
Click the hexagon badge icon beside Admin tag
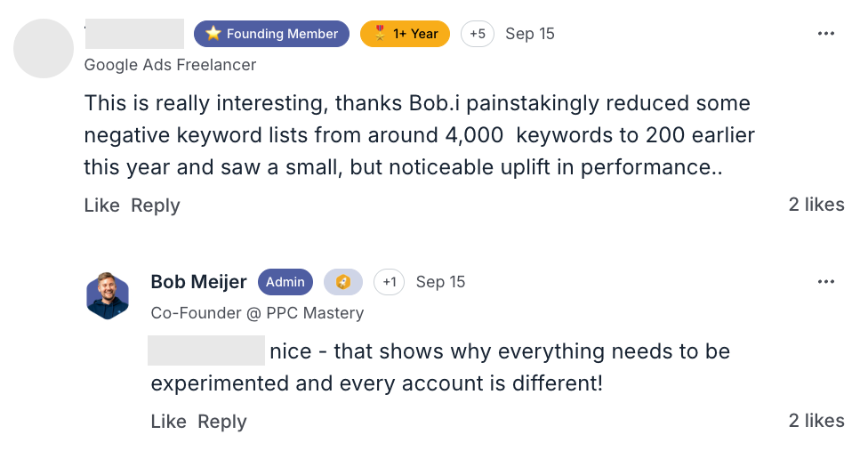coord(342,282)
